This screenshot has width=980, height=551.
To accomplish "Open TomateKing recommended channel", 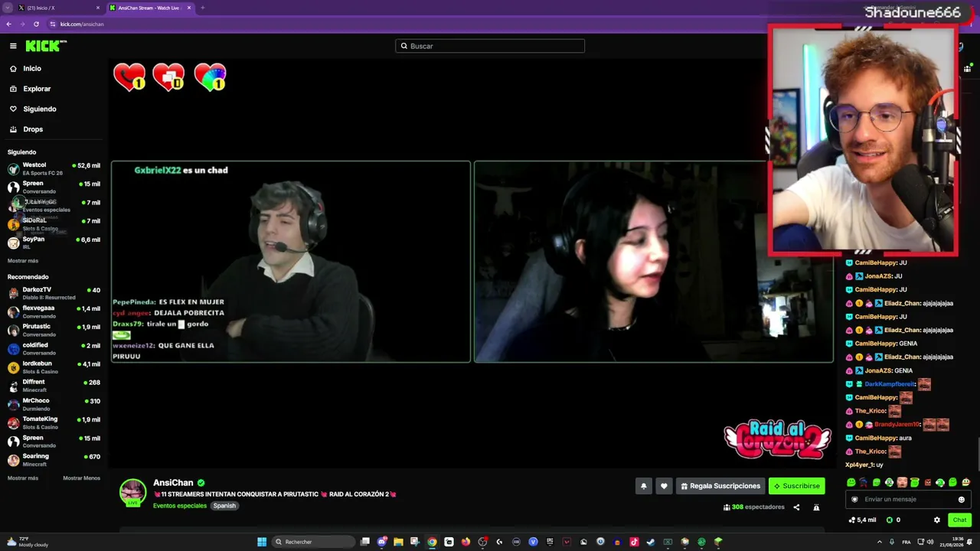I will pos(54,422).
